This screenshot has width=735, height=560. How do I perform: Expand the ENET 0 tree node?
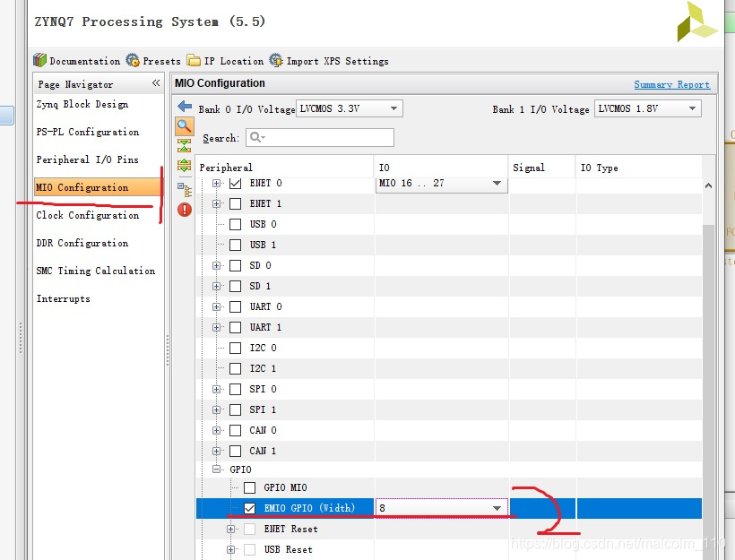(216, 183)
